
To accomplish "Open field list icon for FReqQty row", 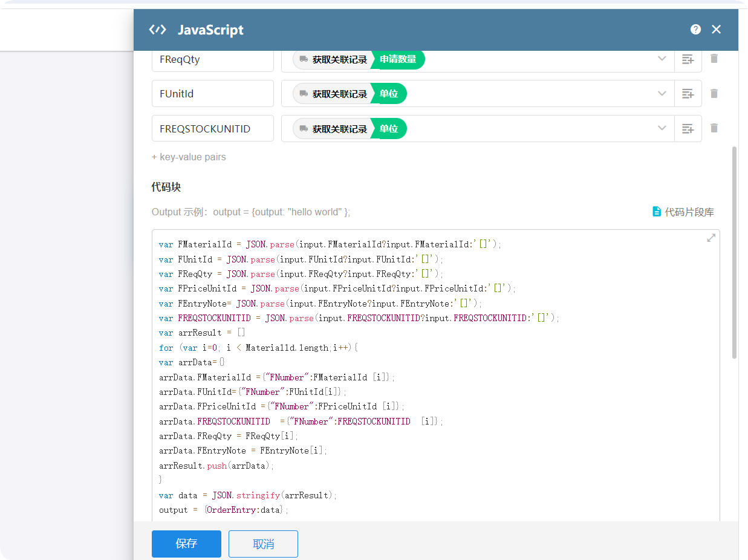I will pyautogui.click(x=688, y=59).
